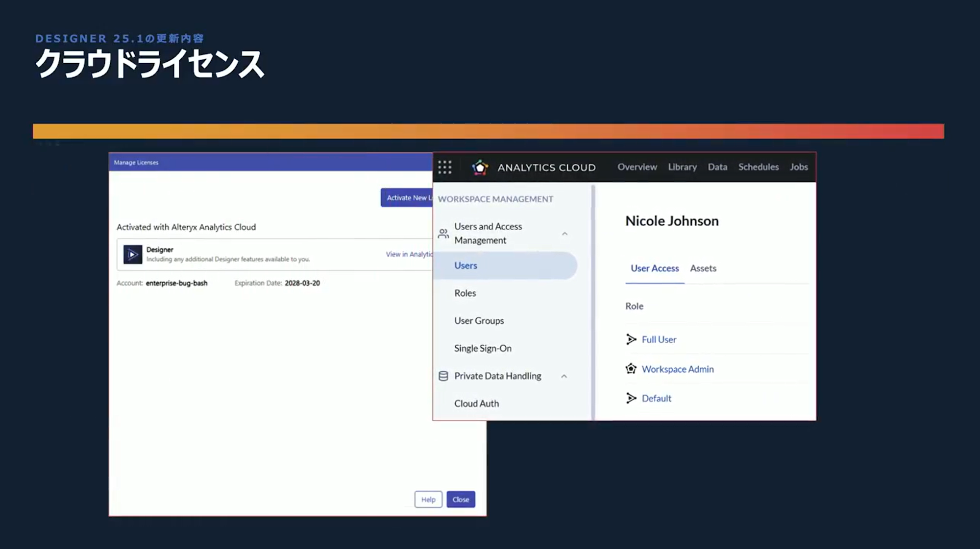Image resolution: width=980 pixels, height=549 pixels.
Task: Click the Close button in Manage Licenses
Action: click(461, 500)
